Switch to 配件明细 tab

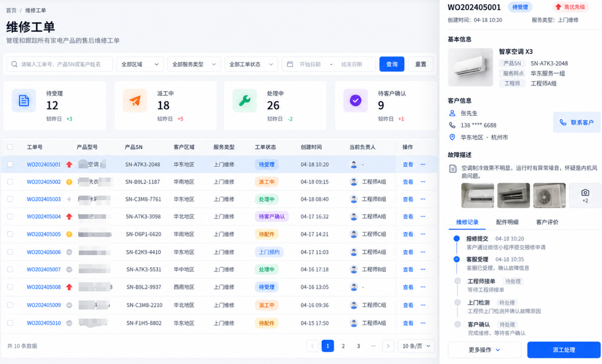click(507, 222)
